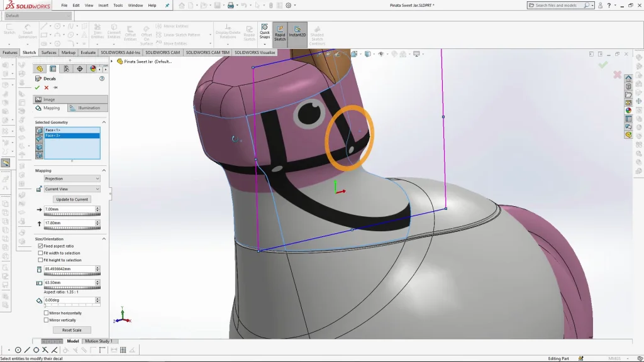
Task: Click the Update to Current button
Action: point(72,199)
